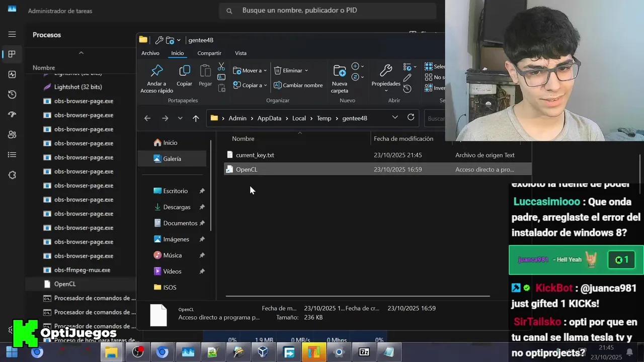Sort by Nombre column header in Explorer
Screen dimensions: 644x362
[243, 138]
